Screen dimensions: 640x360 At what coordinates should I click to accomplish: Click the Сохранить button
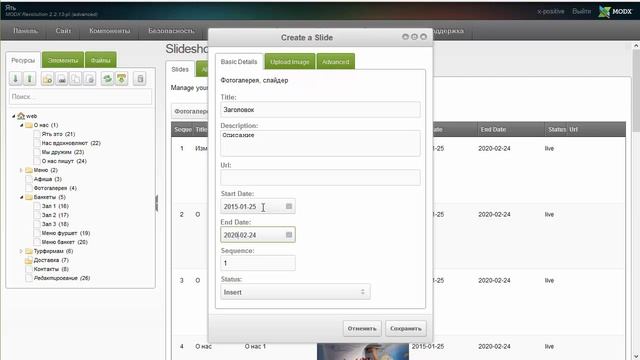pyautogui.click(x=406, y=328)
